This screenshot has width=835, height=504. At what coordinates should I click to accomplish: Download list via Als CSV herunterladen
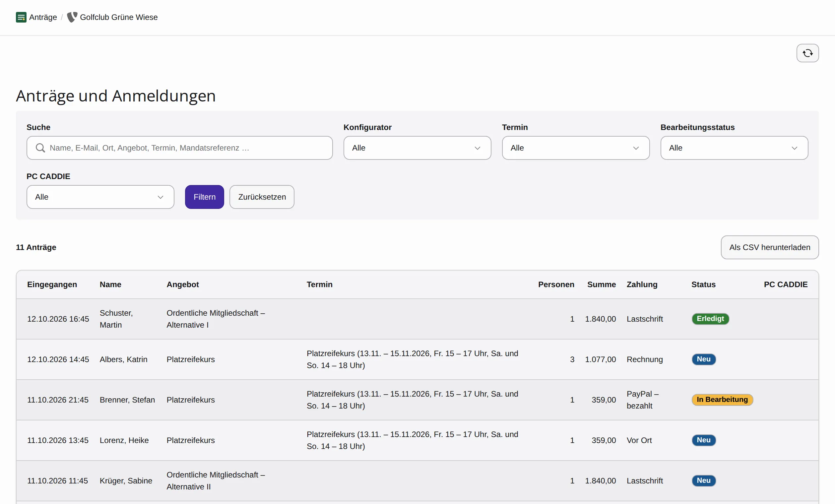[770, 248]
